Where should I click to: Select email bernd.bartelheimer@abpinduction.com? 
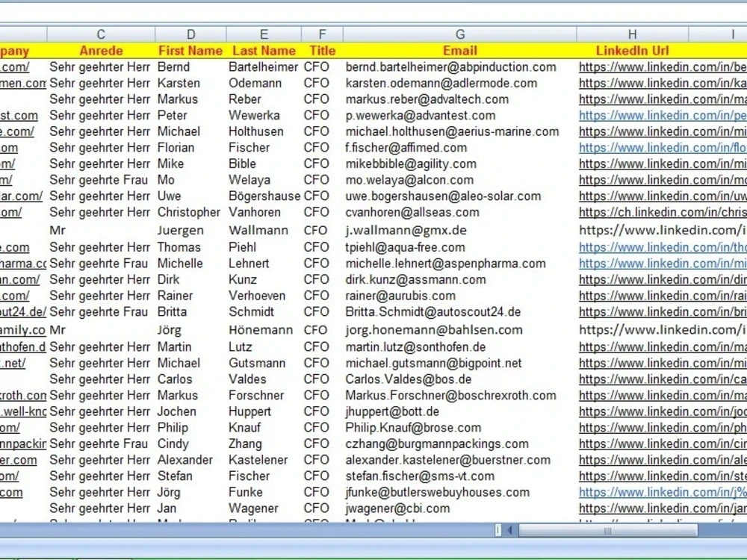(450, 67)
